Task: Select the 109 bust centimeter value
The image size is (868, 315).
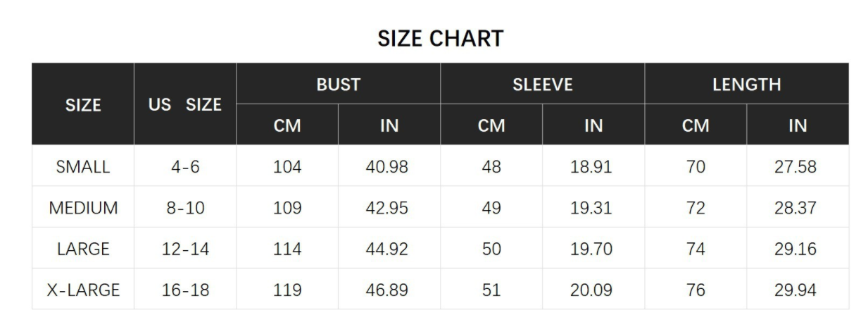Action: pyautogui.click(x=287, y=208)
